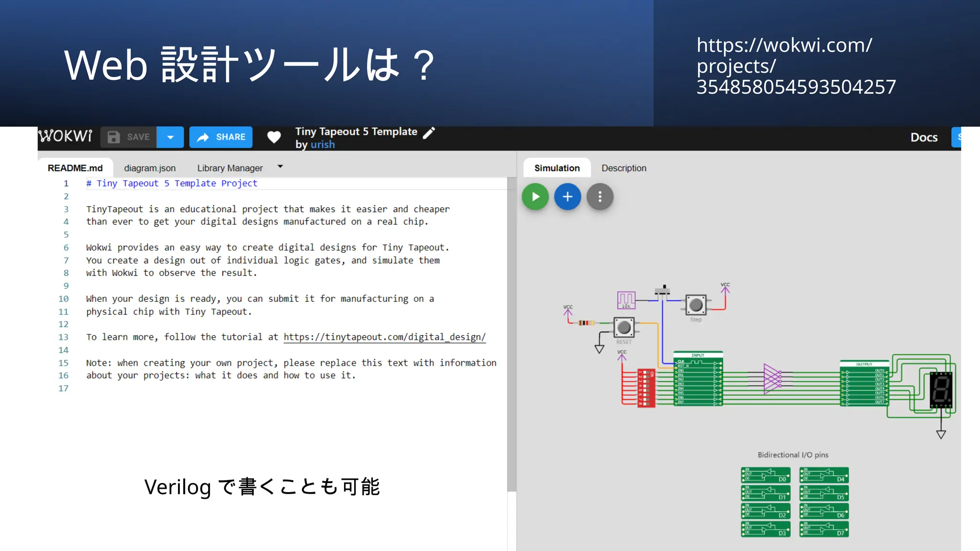The height and width of the screenshot is (551, 980).
Task: Click the "Wokwi provides an easy way" line
Action: click(x=268, y=247)
